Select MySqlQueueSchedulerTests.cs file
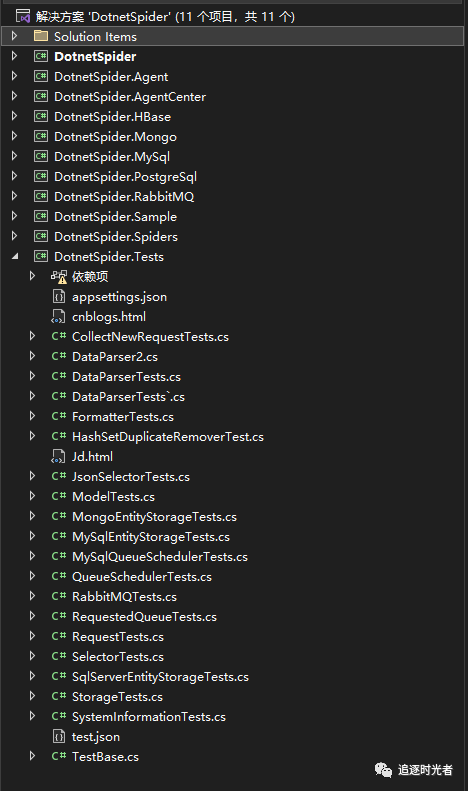The height and width of the screenshot is (791, 468). point(160,557)
